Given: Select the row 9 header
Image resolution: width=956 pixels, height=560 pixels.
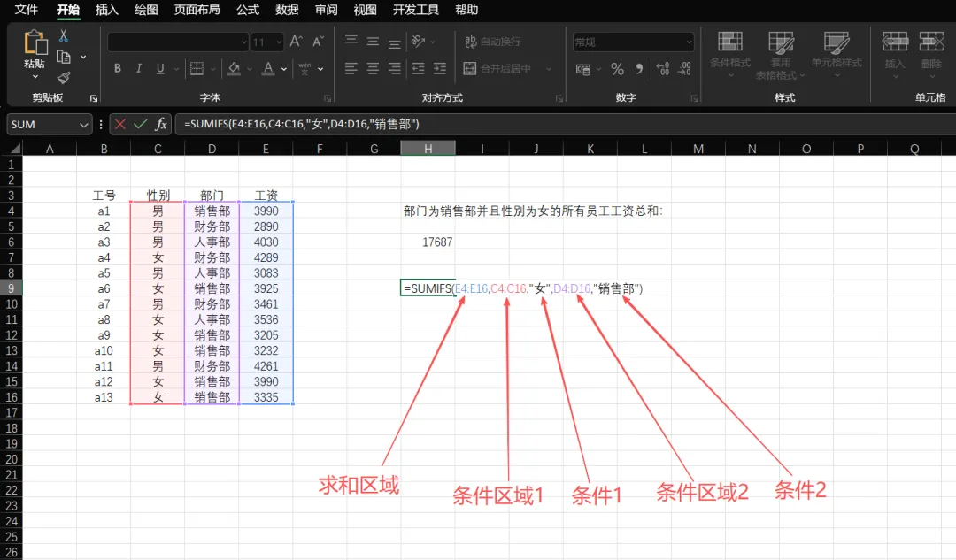Looking at the screenshot, I should point(11,288).
